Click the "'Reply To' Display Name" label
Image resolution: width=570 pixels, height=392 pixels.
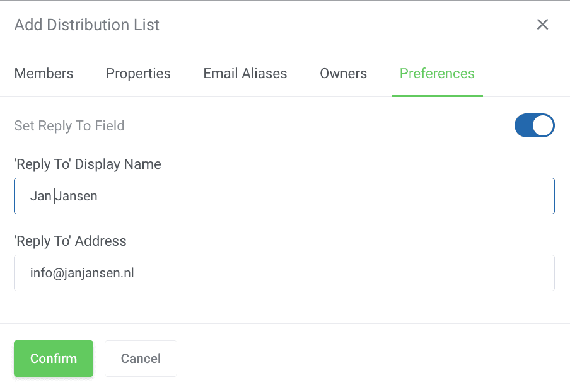[x=88, y=164]
